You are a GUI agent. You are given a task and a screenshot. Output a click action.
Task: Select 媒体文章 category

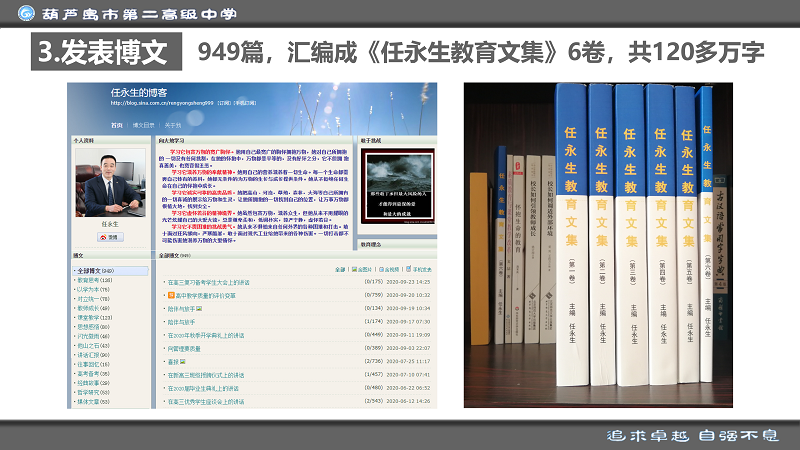93,402
